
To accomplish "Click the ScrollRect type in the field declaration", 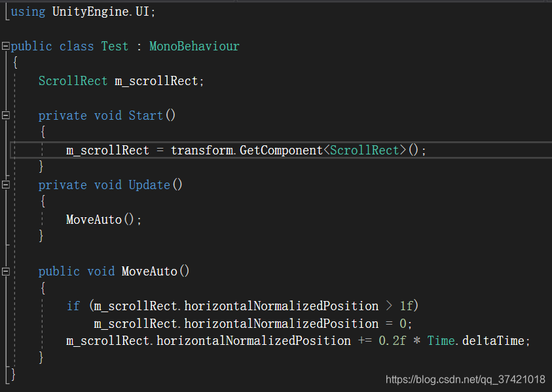I will [73, 81].
